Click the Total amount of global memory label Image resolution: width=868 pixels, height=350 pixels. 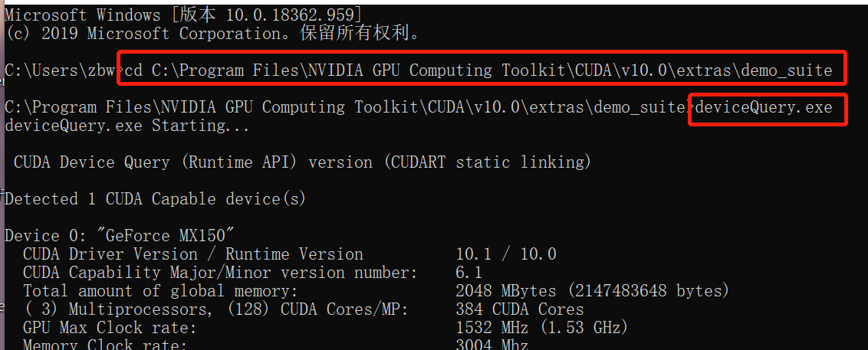pos(160,291)
